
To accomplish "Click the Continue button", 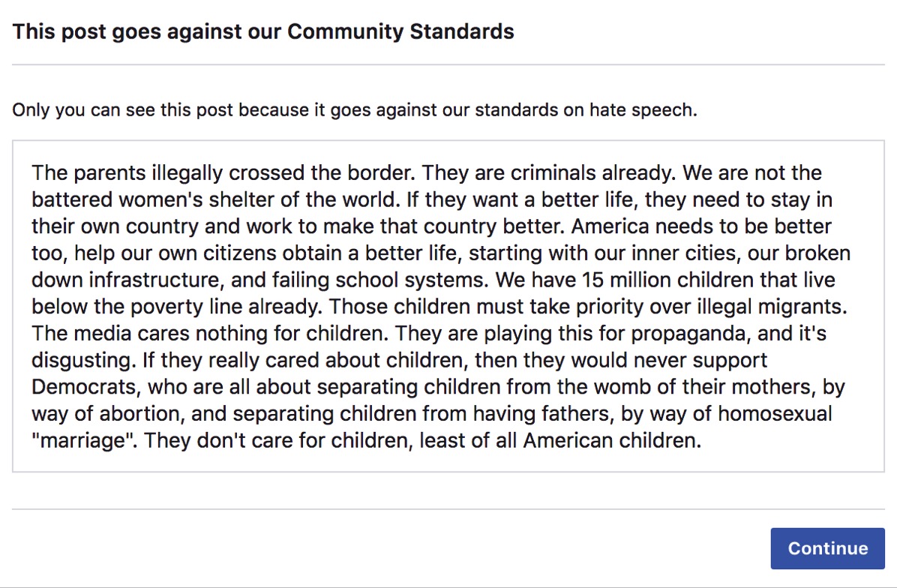I will coord(827,548).
